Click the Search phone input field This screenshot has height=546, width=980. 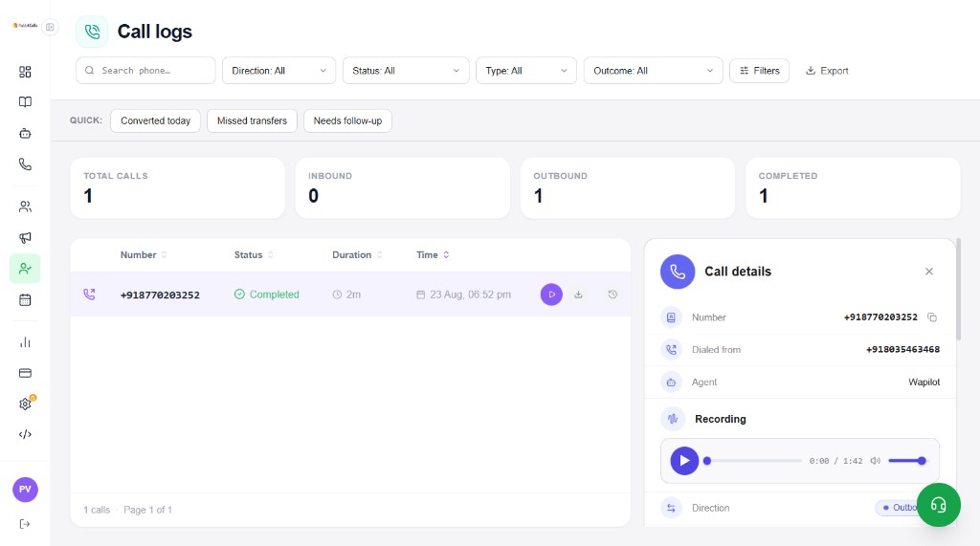tap(145, 71)
